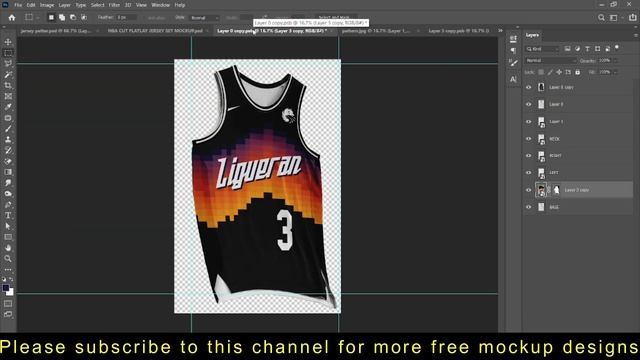This screenshot has width=640, height=360.
Task: Hide the RIGHT layer
Action: 529,156
